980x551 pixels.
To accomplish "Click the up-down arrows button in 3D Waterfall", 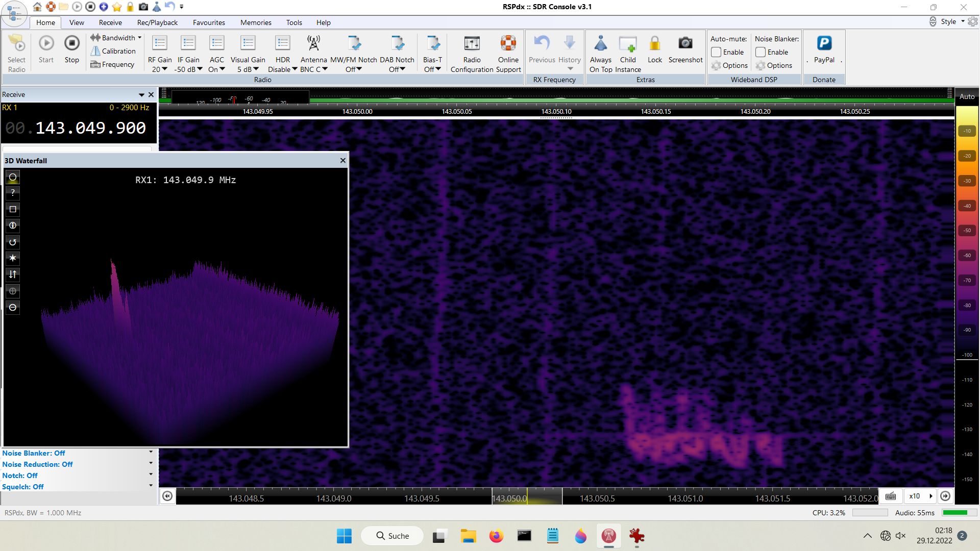I will tap(13, 274).
